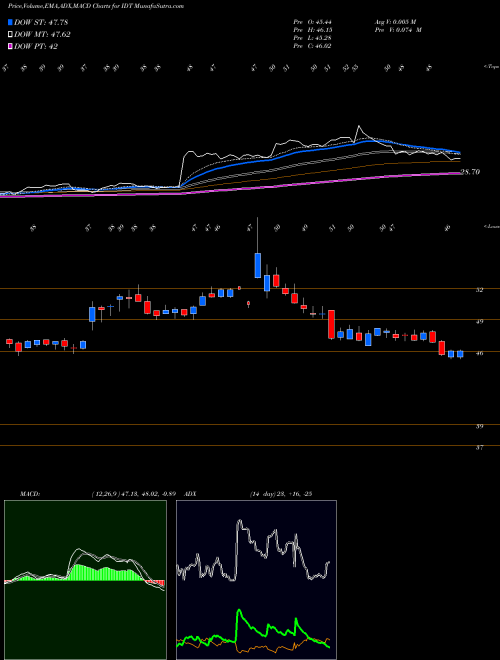Click the '<Lows' label at right edge

click(491, 226)
